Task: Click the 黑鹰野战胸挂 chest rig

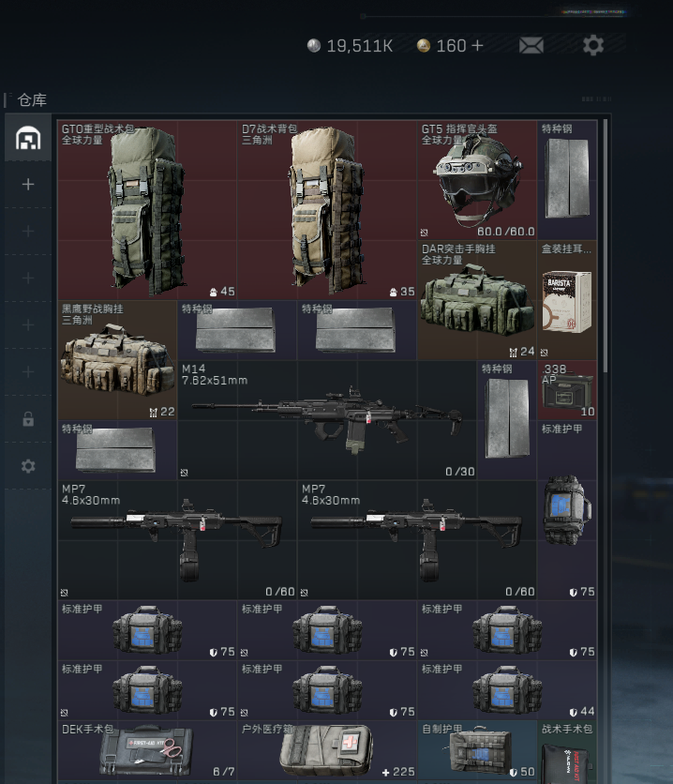Action: [117, 360]
